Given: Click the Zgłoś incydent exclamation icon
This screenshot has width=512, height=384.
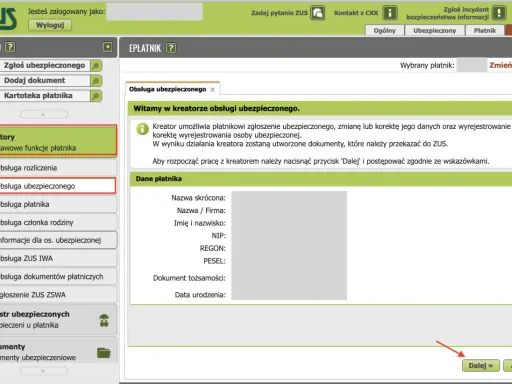Looking at the screenshot, I should tap(499, 13).
